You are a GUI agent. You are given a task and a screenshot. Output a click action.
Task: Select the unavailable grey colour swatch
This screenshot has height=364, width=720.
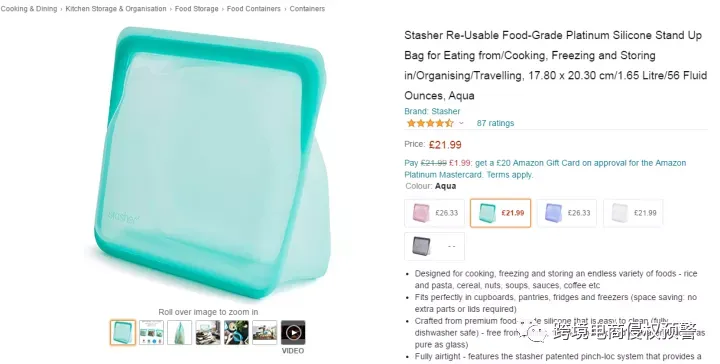434,246
